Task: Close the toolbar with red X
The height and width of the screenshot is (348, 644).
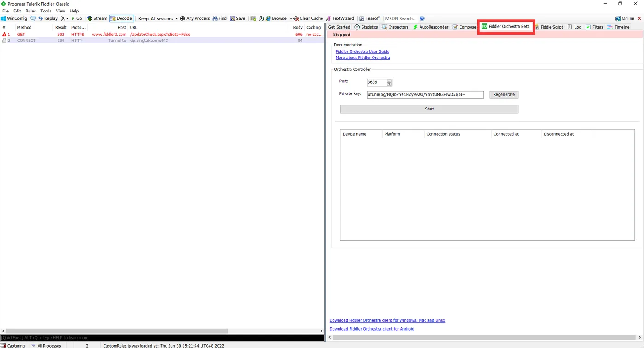Action: point(639,18)
